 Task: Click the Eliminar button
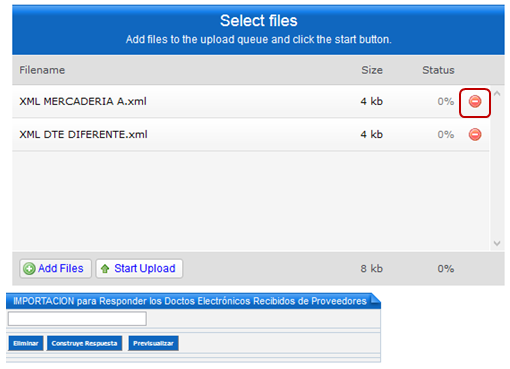click(26, 343)
